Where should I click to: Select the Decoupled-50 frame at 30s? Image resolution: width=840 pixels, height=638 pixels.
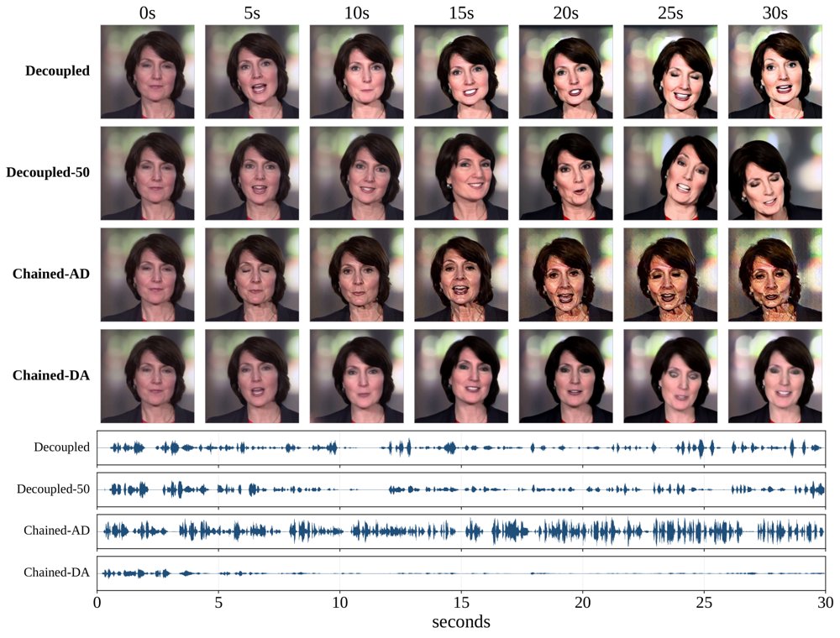(774, 174)
